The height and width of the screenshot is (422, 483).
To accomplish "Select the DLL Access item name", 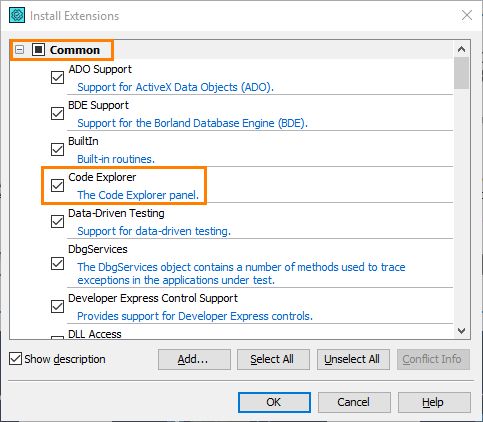I will [x=95, y=334].
